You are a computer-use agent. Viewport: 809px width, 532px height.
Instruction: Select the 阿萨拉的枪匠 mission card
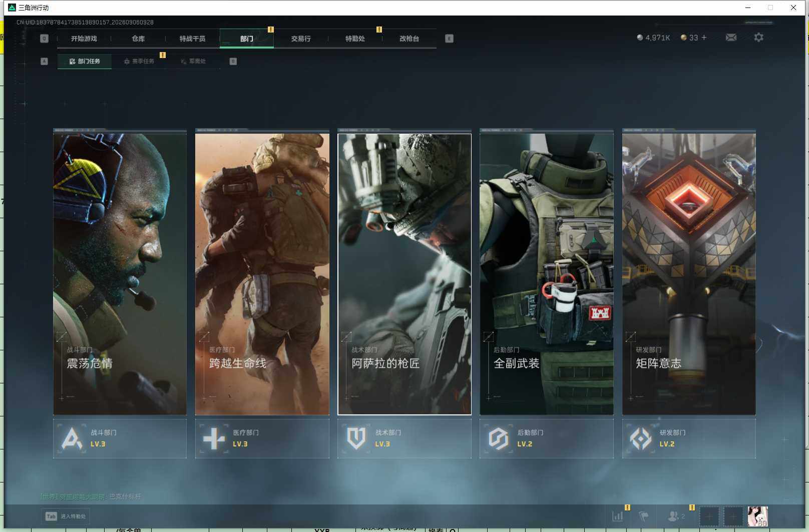coord(404,274)
